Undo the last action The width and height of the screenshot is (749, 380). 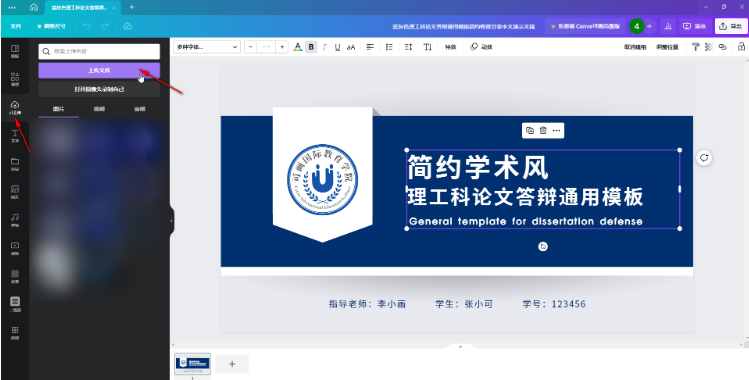87,26
